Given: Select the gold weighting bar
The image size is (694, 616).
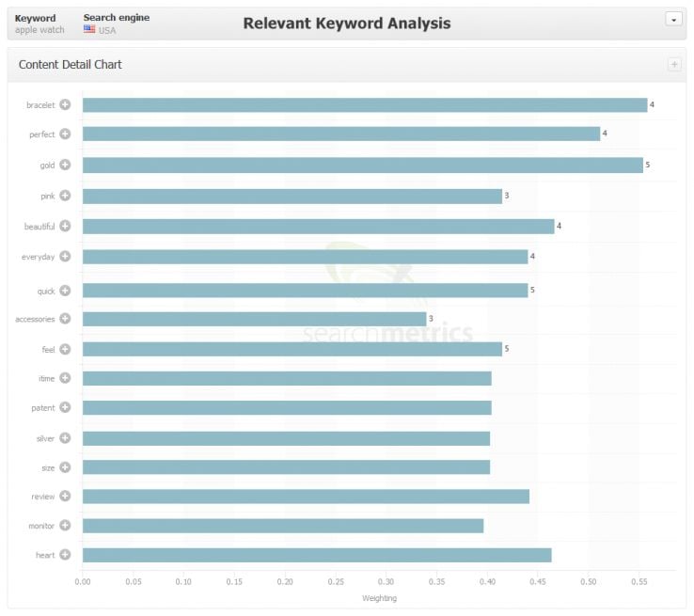Looking at the screenshot, I should (x=362, y=166).
